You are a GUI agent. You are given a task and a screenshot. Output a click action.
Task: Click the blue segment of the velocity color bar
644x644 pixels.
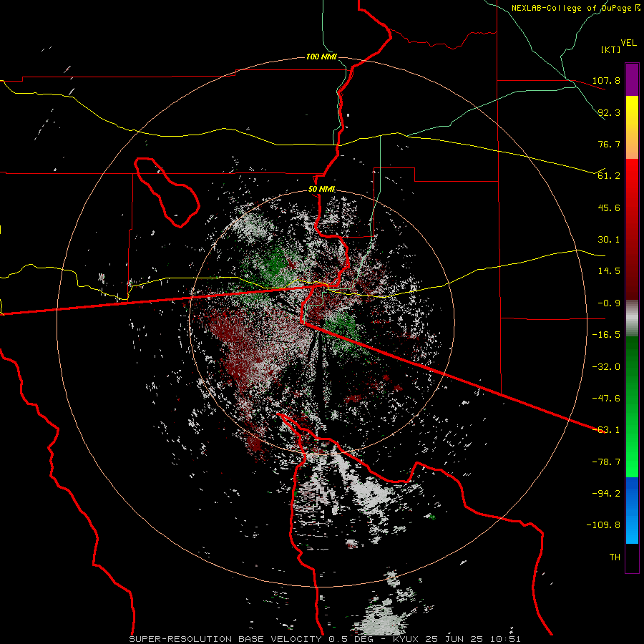632,510
